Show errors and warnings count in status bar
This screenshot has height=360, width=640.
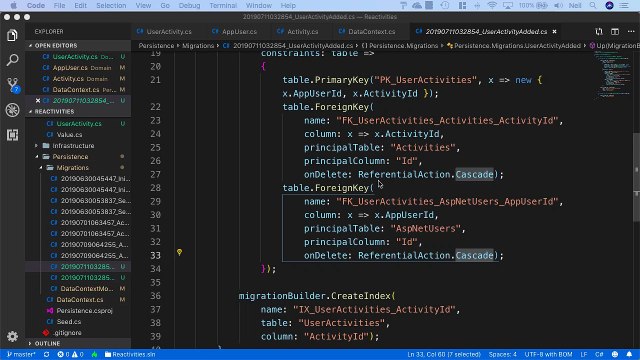[70, 354]
